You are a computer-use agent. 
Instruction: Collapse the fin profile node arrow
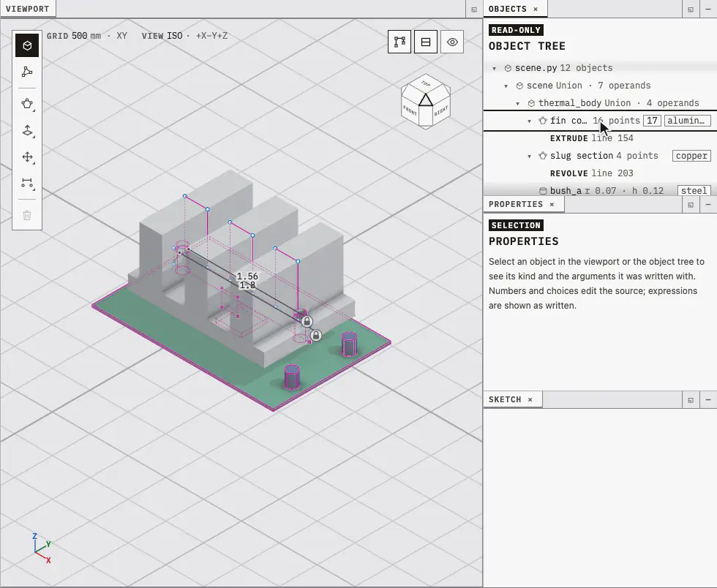pos(530,121)
